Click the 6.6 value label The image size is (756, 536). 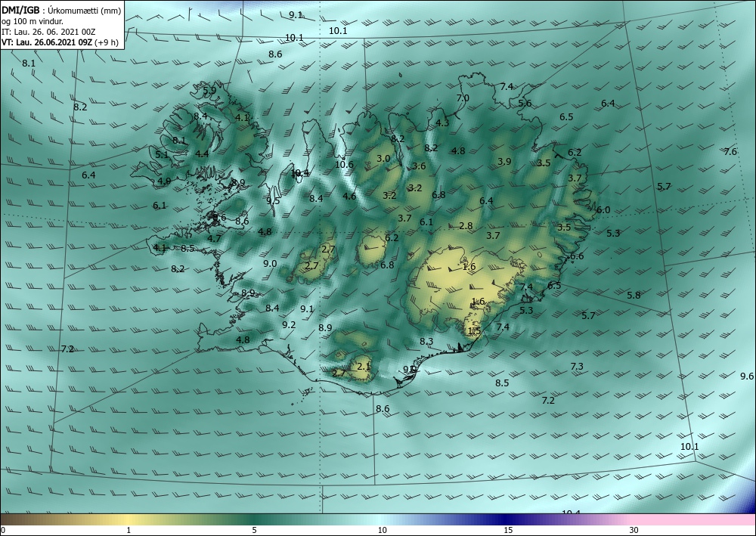coord(577,256)
